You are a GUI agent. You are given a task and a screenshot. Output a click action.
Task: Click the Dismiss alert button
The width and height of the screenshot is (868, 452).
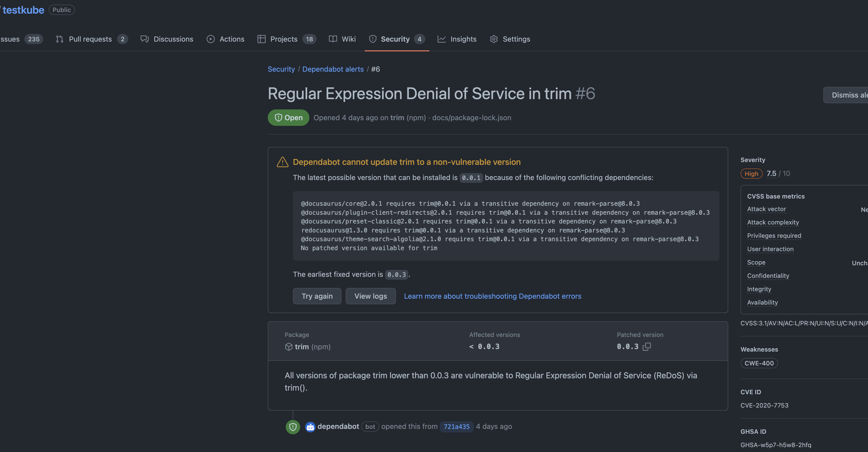coord(846,95)
